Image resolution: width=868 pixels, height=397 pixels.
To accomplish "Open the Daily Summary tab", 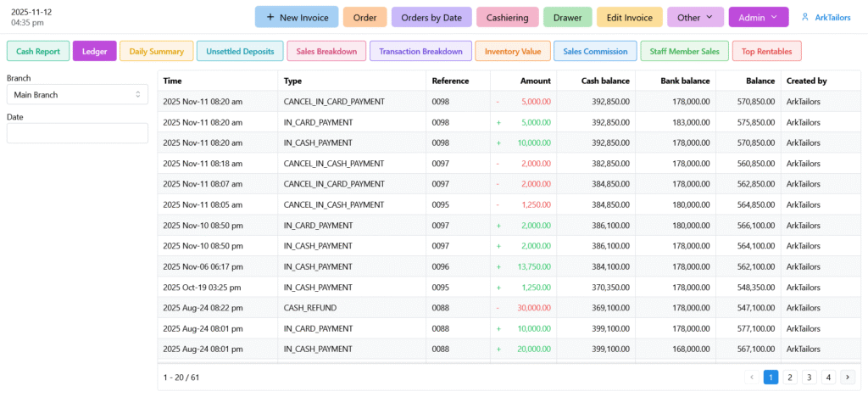I will [x=156, y=51].
